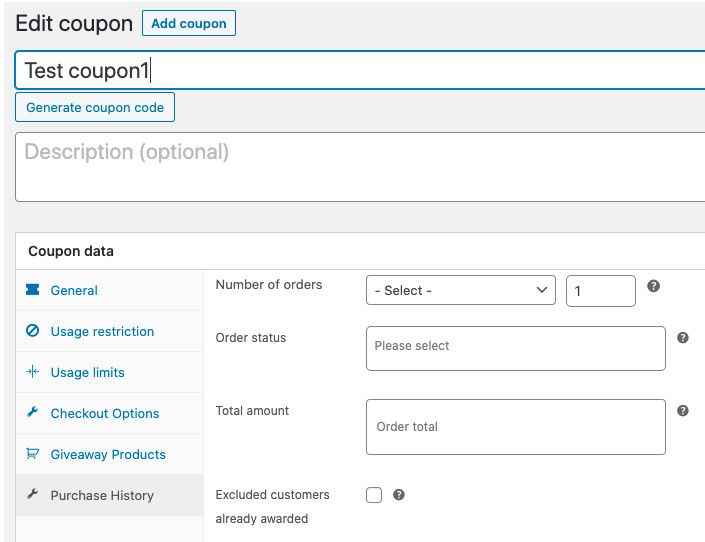Image resolution: width=705 pixels, height=542 pixels.
Task: Click the Usage restriction ban icon
Action: 32,331
